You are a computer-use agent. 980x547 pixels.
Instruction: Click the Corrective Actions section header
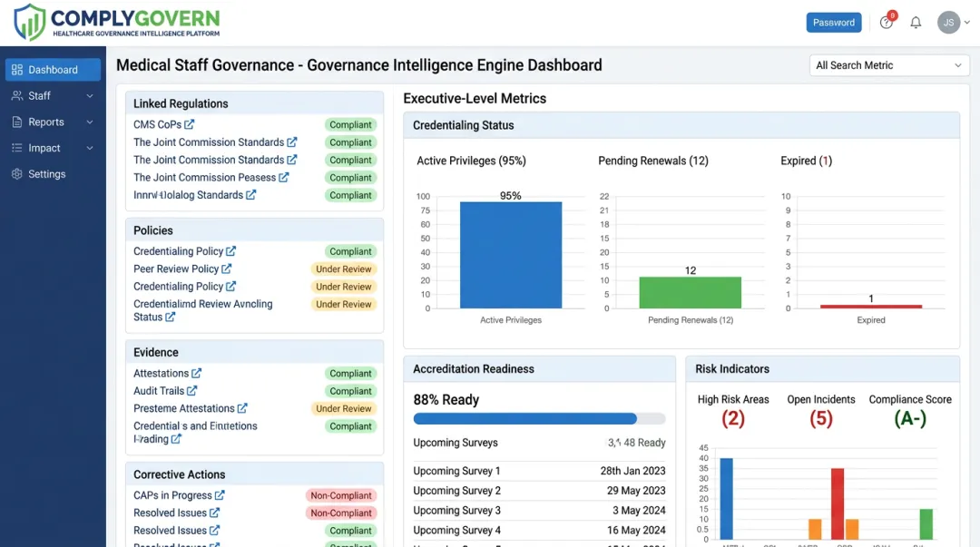pyautogui.click(x=254, y=474)
